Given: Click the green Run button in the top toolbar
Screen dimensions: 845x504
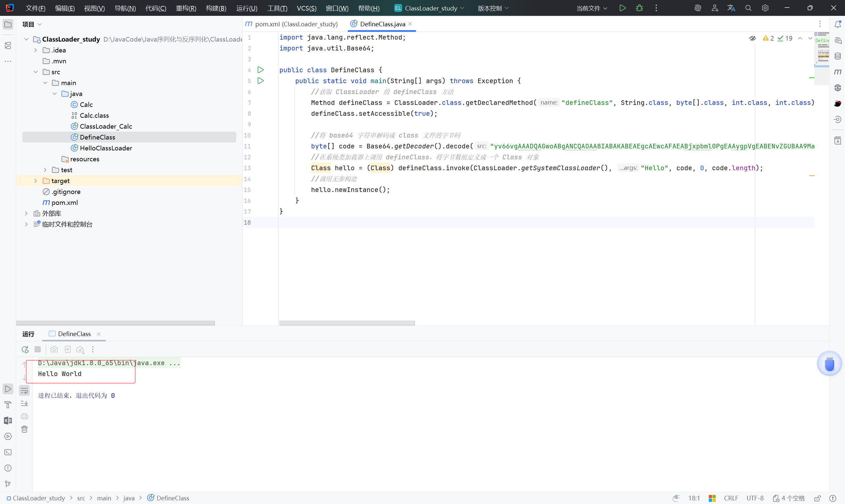Looking at the screenshot, I should point(622,8).
